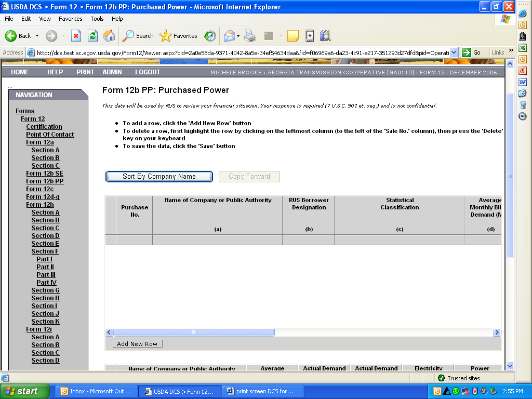Open the Mail options dropdown arrow
532x399 pixels.
(238, 36)
